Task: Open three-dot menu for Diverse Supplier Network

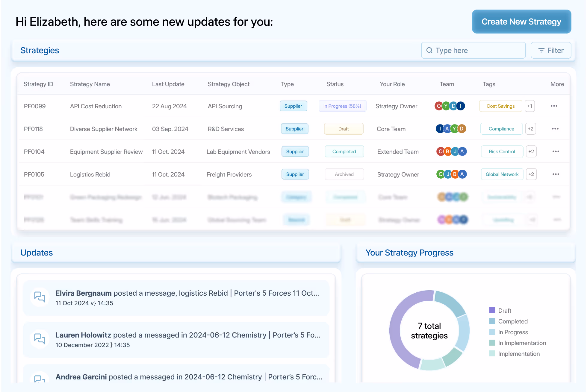Action: (x=555, y=129)
